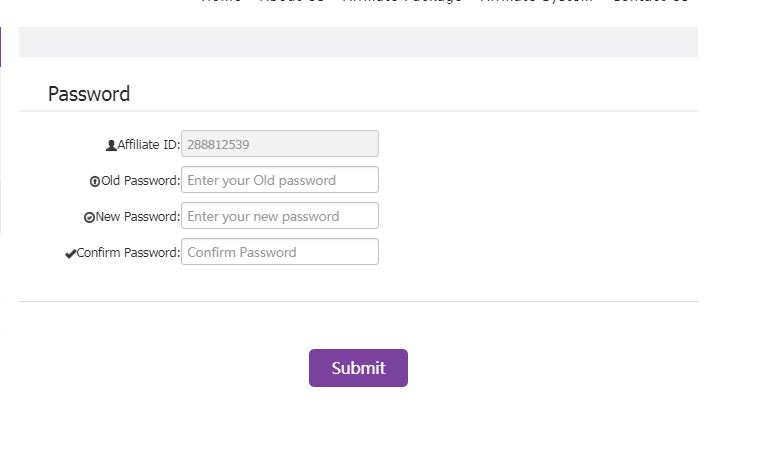Select the Confirm Password text box

pos(279,252)
